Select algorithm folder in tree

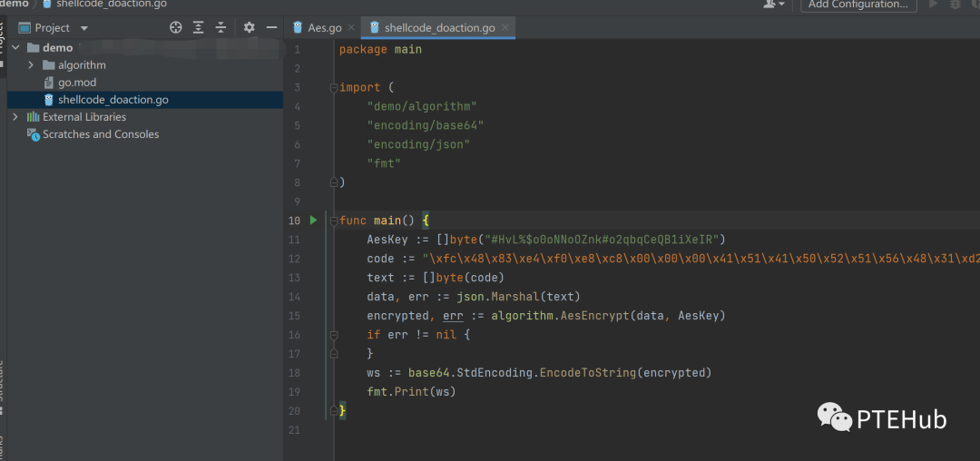click(82, 65)
